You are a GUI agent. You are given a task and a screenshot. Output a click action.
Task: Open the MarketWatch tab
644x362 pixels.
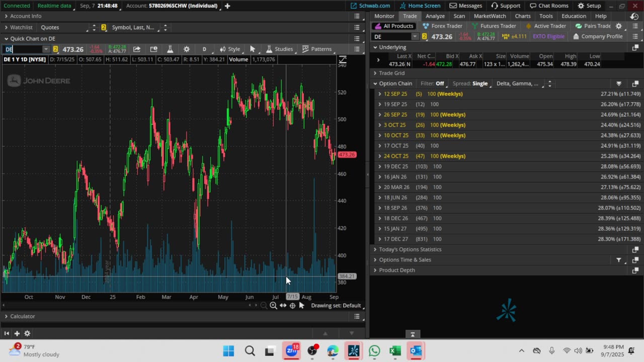pos(490,16)
